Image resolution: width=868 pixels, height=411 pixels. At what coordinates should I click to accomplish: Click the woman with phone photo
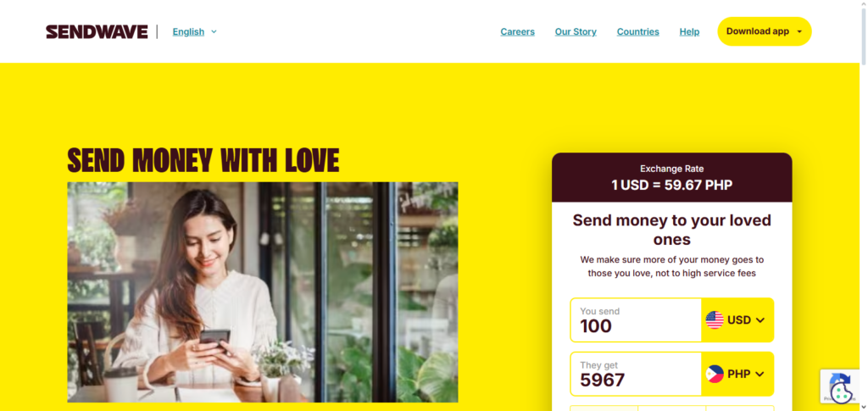point(263,292)
